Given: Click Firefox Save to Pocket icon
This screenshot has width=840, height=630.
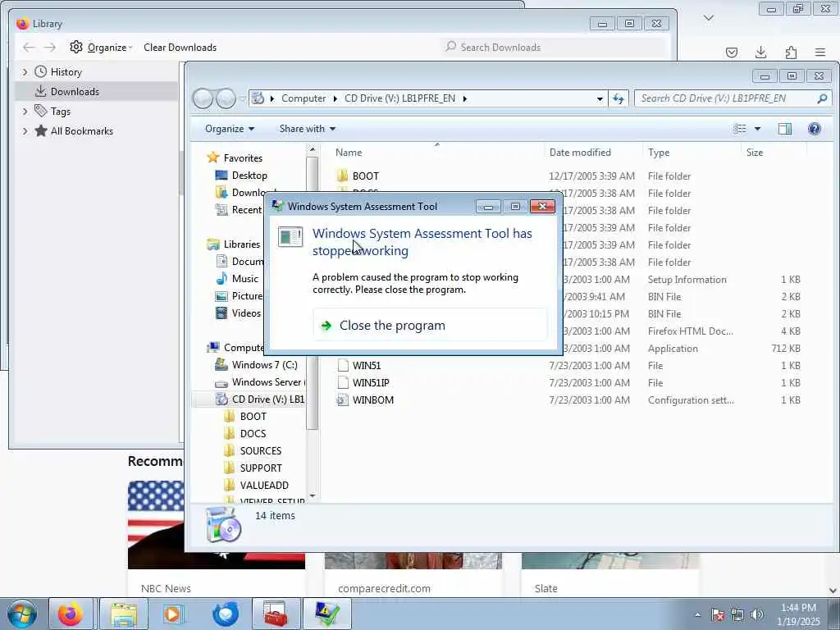Looking at the screenshot, I should coord(731,52).
